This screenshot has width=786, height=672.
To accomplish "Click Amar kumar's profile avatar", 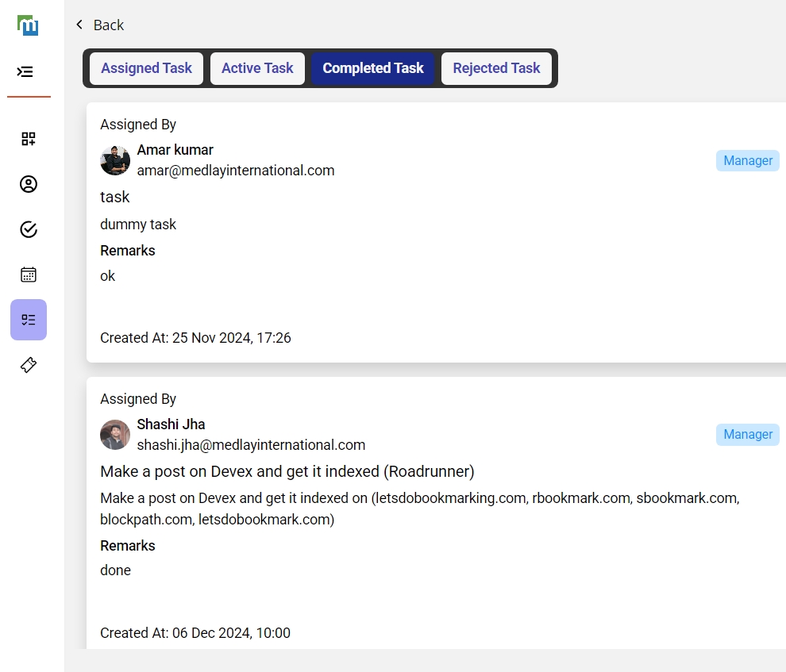I will pos(115,160).
